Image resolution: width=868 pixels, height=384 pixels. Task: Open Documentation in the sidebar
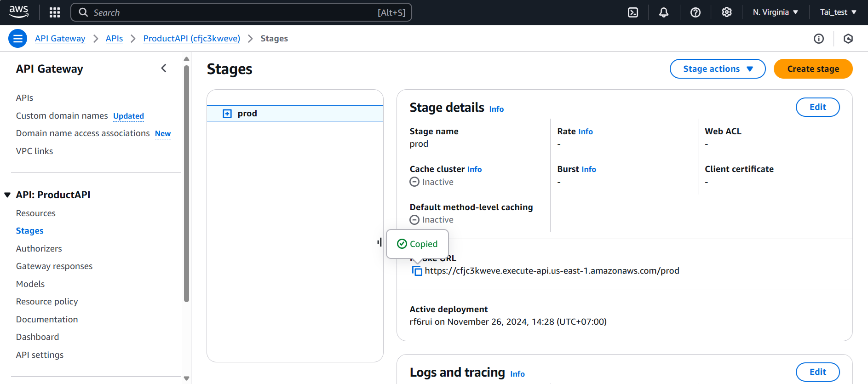pyautogui.click(x=47, y=320)
